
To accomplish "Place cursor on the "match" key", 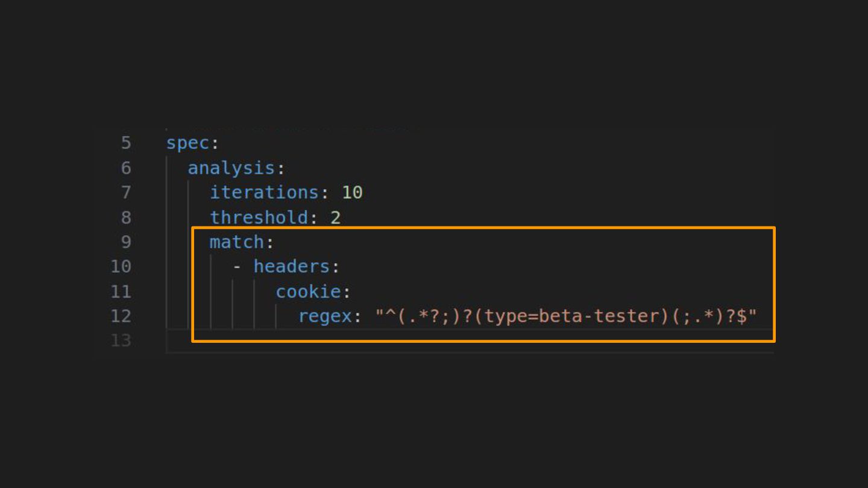I will (x=236, y=242).
